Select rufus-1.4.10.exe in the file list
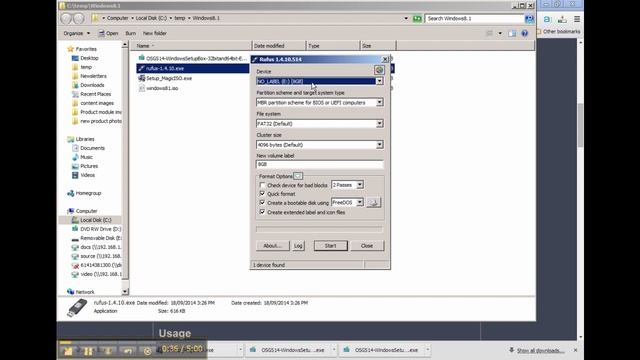This screenshot has height=360, width=640. 165,69
